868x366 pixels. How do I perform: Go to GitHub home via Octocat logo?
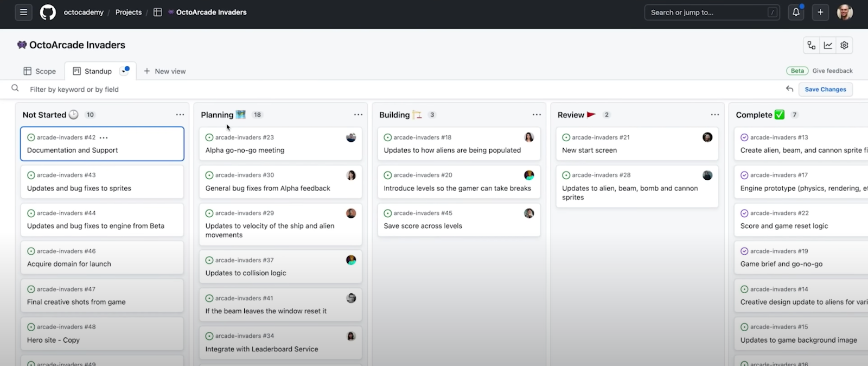point(48,12)
